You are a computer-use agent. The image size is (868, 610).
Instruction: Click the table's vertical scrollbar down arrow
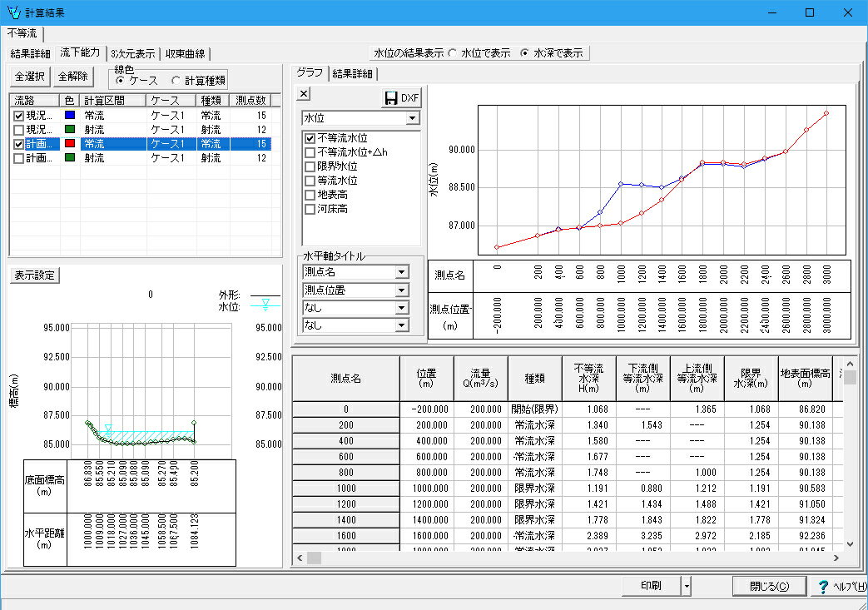(849, 543)
